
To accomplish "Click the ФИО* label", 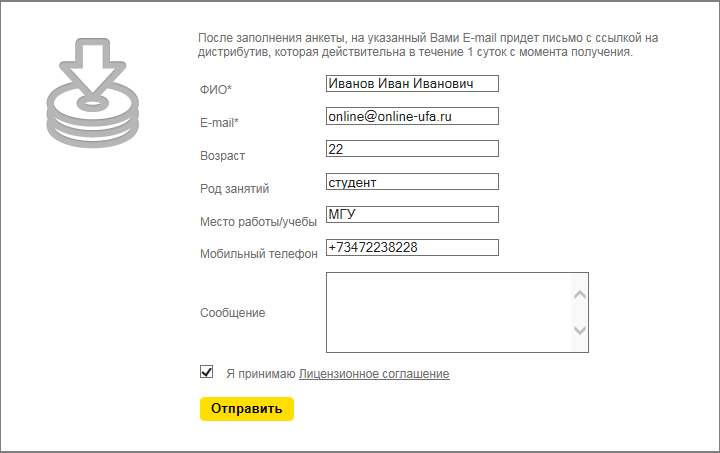I will [216, 89].
